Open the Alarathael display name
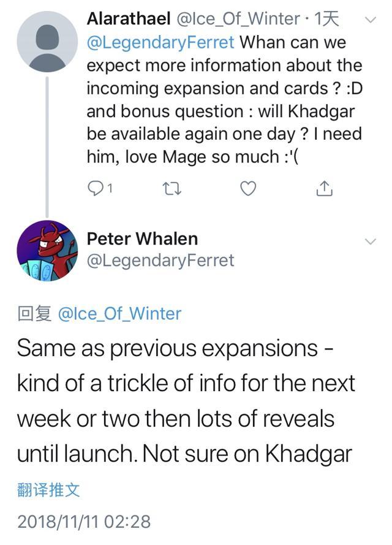The image size is (392, 545). click(129, 19)
